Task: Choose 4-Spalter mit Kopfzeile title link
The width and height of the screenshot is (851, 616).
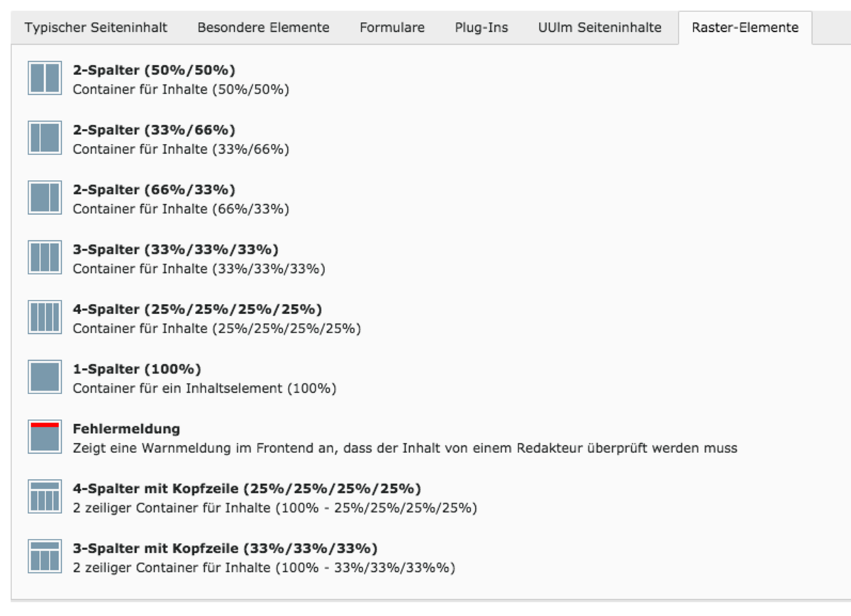Action: 247,489
